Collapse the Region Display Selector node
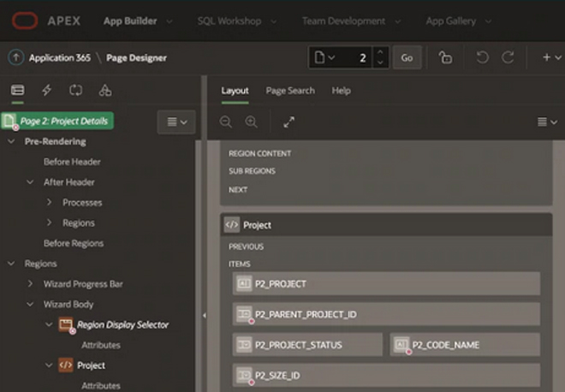This screenshot has height=392, width=565. point(49,324)
